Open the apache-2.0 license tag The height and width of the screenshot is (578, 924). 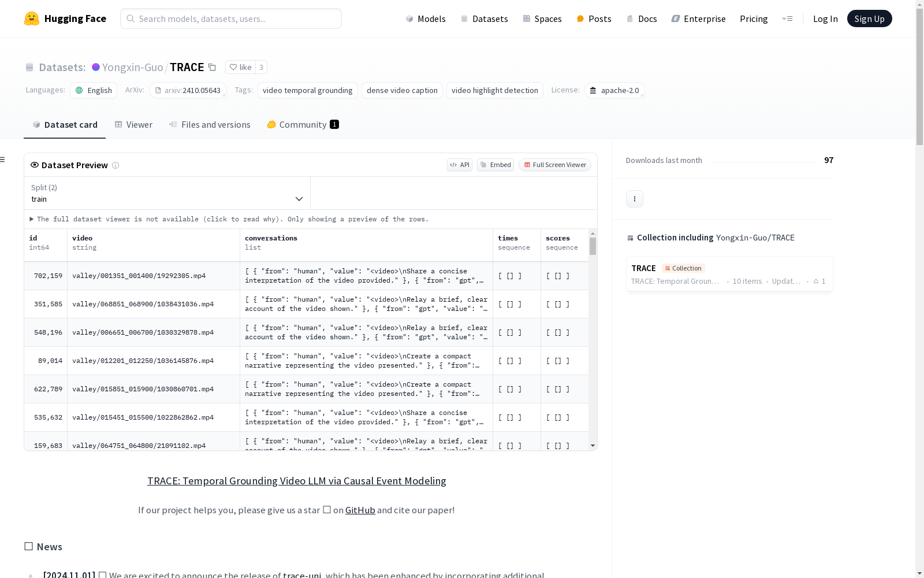[614, 90]
